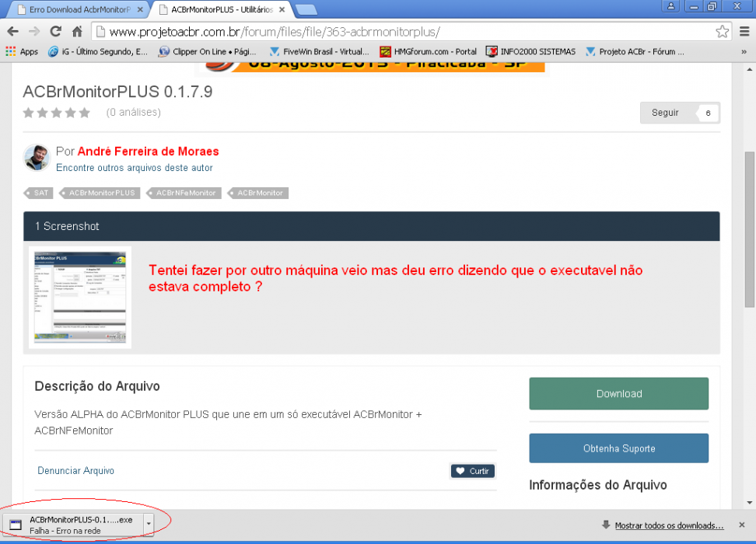Click the browser forward arrow
Screen dimensions: 756x544
pyautogui.click(x=33, y=32)
